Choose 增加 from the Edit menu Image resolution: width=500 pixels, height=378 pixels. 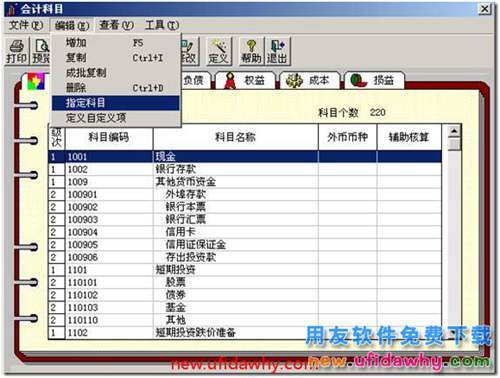(x=115, y=43)
